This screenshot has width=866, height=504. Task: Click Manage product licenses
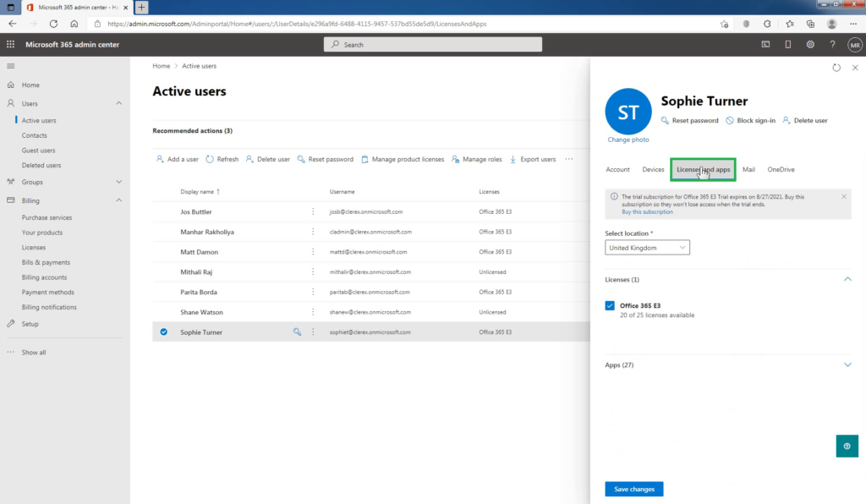(403, 159)
